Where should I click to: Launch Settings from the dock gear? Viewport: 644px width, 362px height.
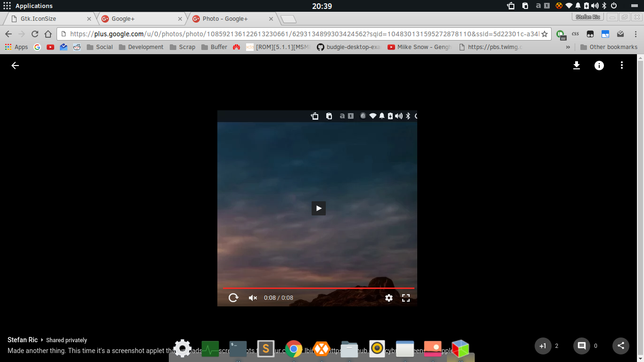(x=182, y=348)
